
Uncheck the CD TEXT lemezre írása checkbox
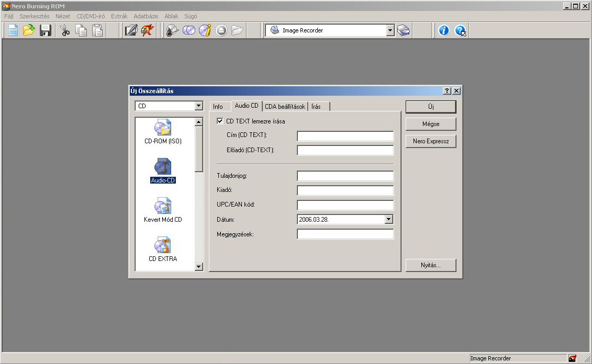point(220,121)
